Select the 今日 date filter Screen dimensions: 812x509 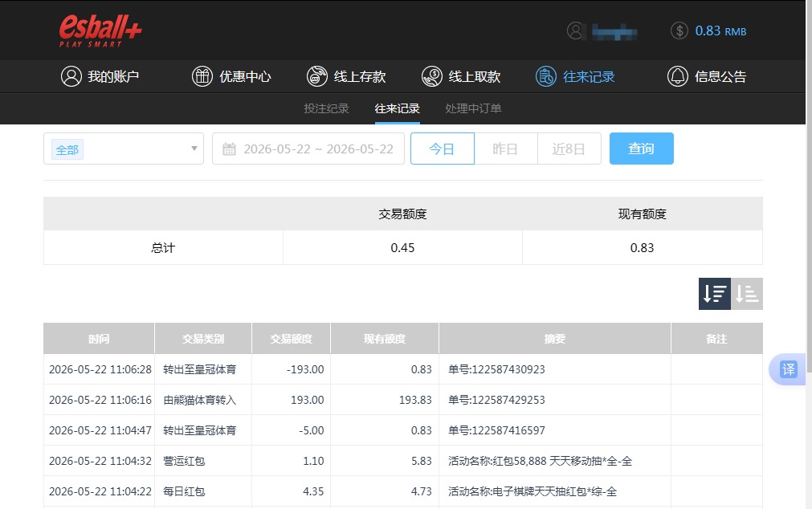[x=443, y=149]
